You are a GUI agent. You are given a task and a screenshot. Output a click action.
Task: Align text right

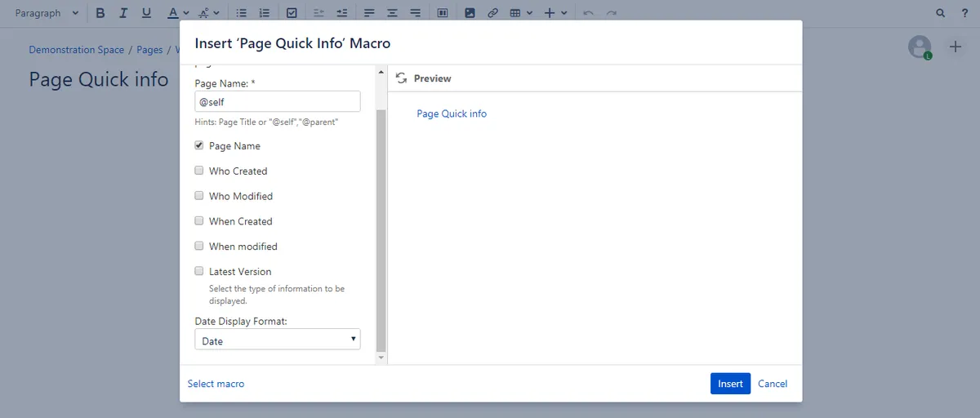(415, 13)
